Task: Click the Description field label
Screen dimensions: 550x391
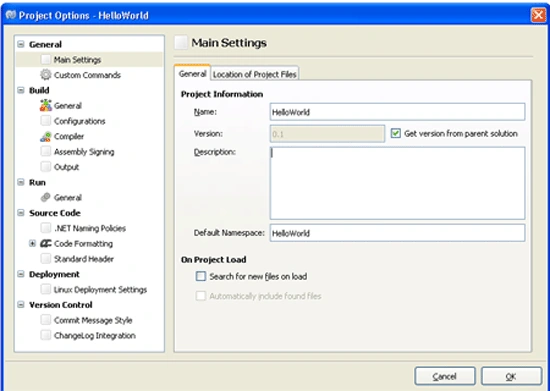Action: [215, 152]
